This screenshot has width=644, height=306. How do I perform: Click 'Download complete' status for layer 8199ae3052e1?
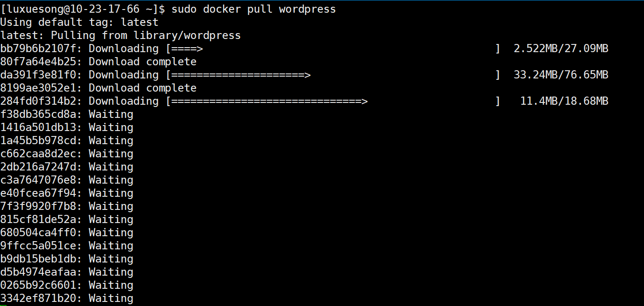[142, 88]
